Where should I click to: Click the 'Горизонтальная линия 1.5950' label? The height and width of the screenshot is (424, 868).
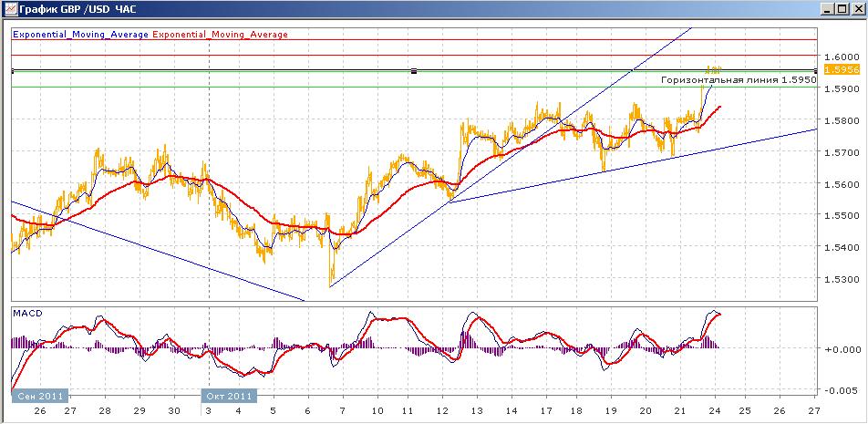point(739,80)
